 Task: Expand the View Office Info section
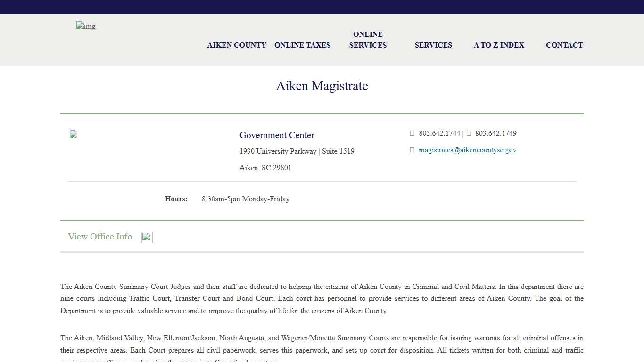click(x=100, y=237)
